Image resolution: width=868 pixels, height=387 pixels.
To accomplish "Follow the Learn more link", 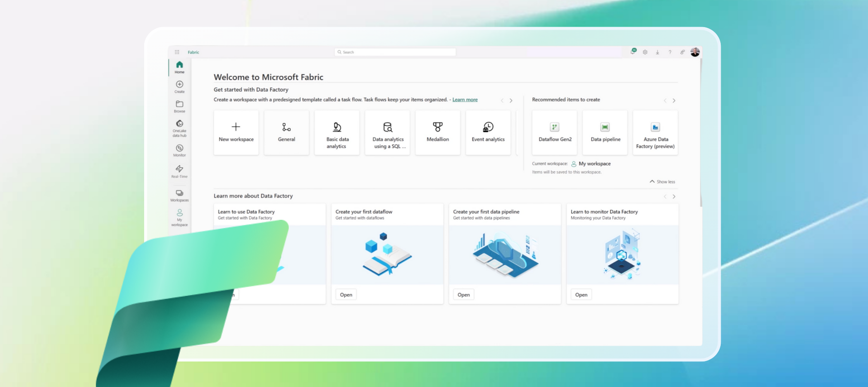I will 465,100.
